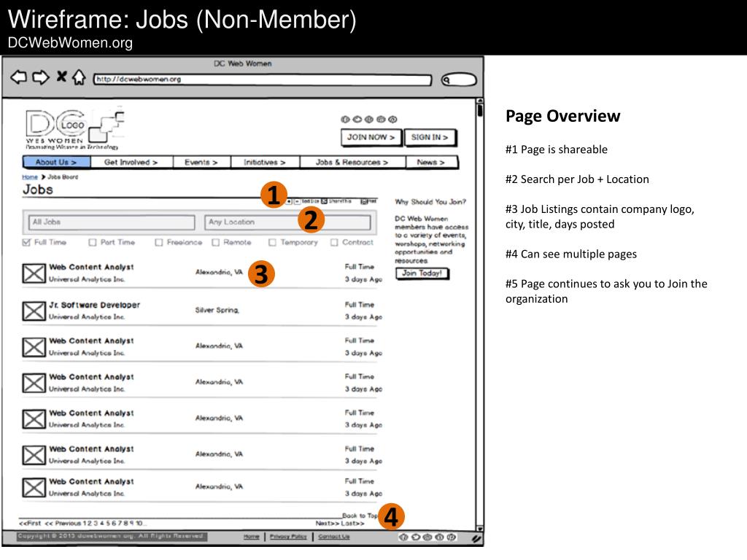Click the Back to Top link
This screenshot has height=560, width=747.
(x=360, y=516)
